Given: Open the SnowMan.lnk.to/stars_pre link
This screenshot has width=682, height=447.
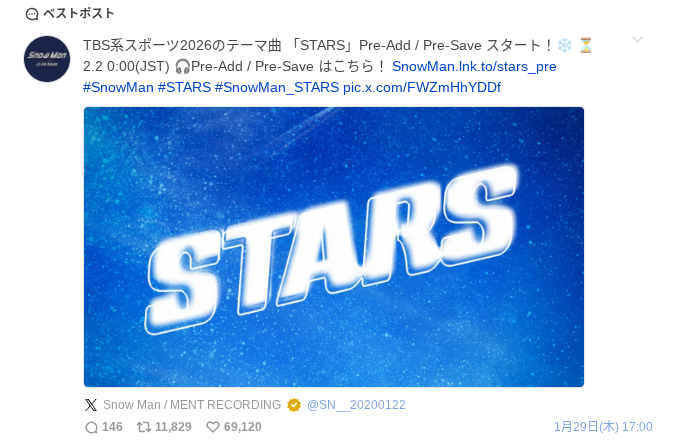Looking at the screenshot, I should (x=474, y=67).
